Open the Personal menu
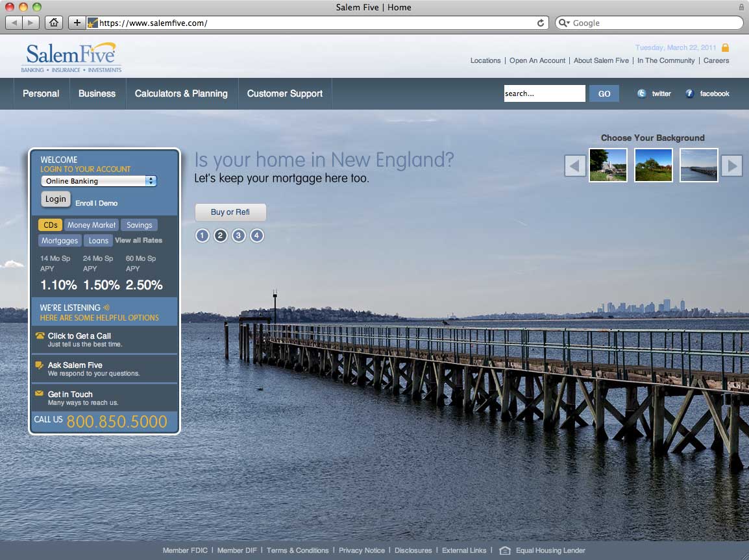 coord(41,93)
